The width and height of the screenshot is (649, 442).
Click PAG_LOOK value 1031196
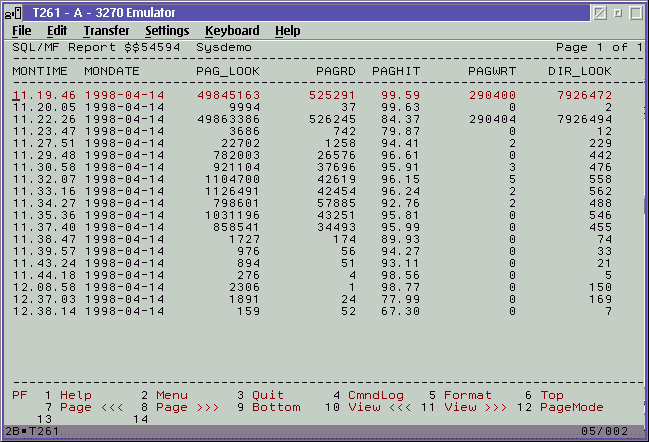pyautogui.click(x=233, y=215)
